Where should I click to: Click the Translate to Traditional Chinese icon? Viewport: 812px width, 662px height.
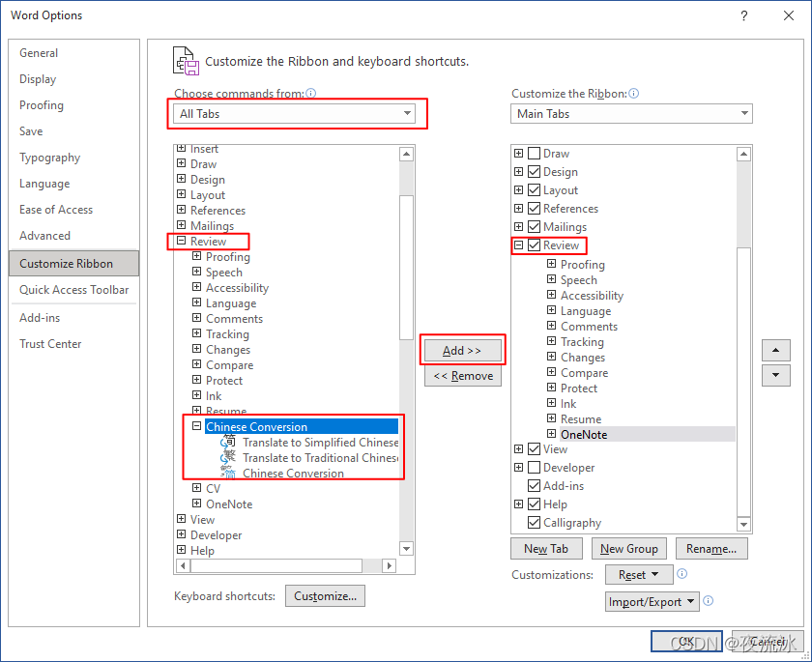[228, 457]
